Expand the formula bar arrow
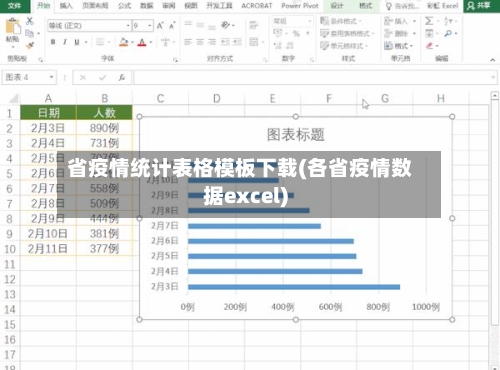500x370 pixels. coord(493,77)
